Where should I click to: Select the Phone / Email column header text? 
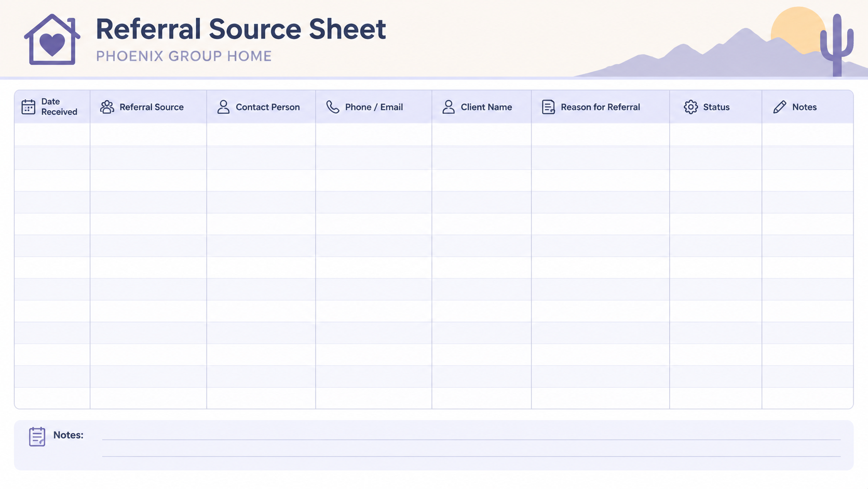pyautogui.click(x=374, y=107)
